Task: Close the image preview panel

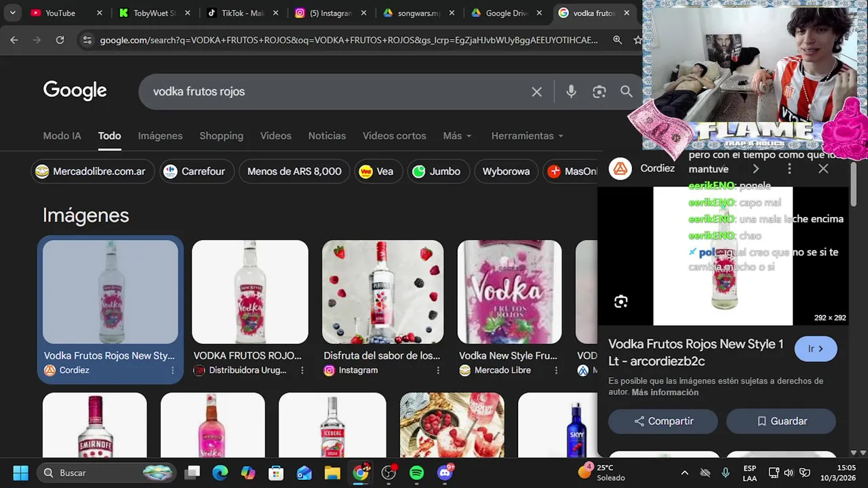Action: 823,169
